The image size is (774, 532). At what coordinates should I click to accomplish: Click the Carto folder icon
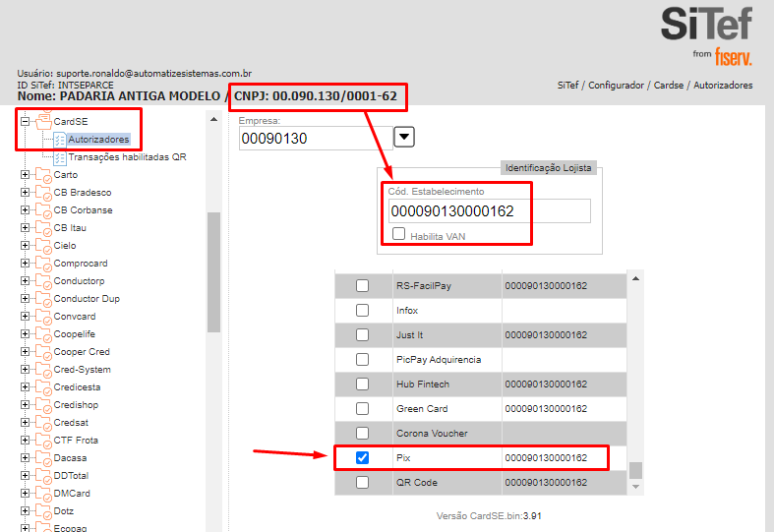43,175
